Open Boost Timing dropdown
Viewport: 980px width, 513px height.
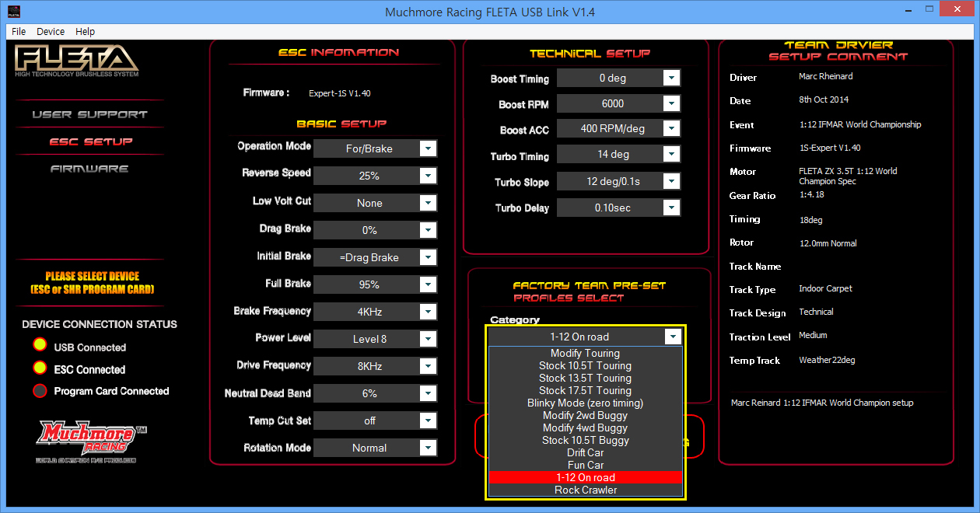tap(671, 78)
